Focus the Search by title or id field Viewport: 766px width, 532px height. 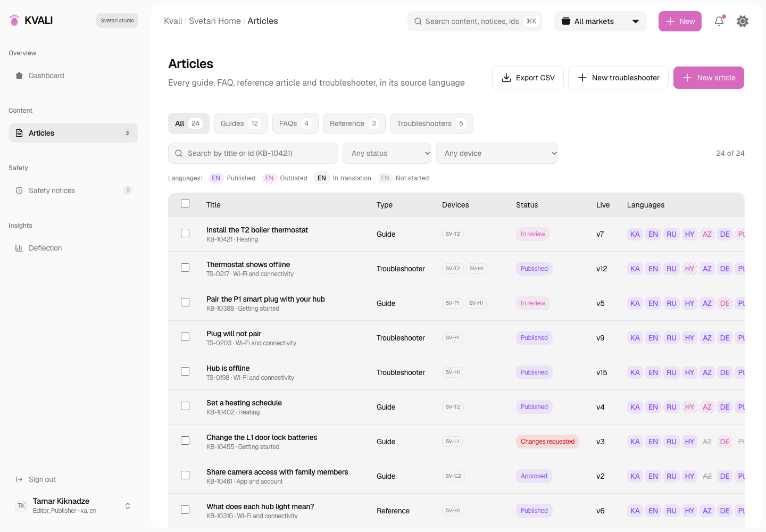(x=253, y=153)
